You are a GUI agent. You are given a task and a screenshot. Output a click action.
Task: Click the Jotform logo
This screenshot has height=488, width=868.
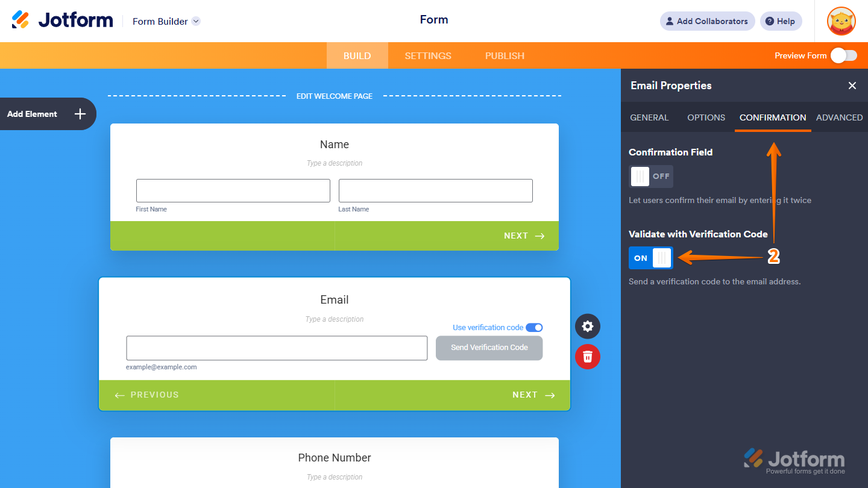62,19
